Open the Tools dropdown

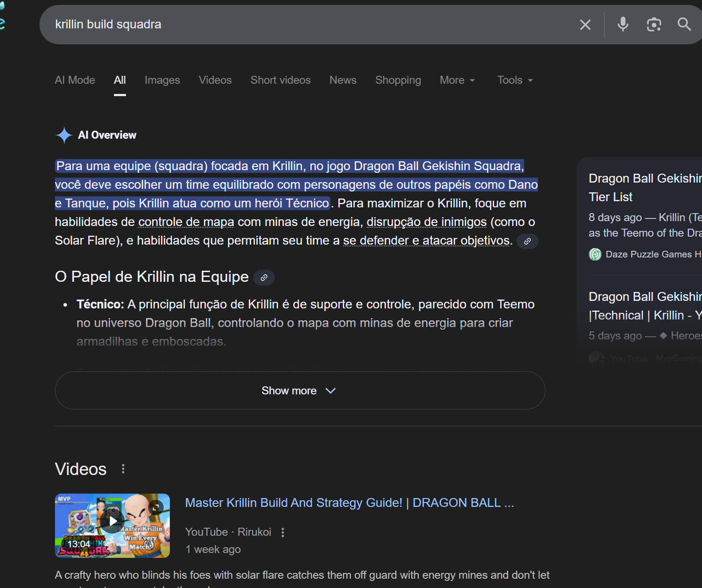point(515,80)
